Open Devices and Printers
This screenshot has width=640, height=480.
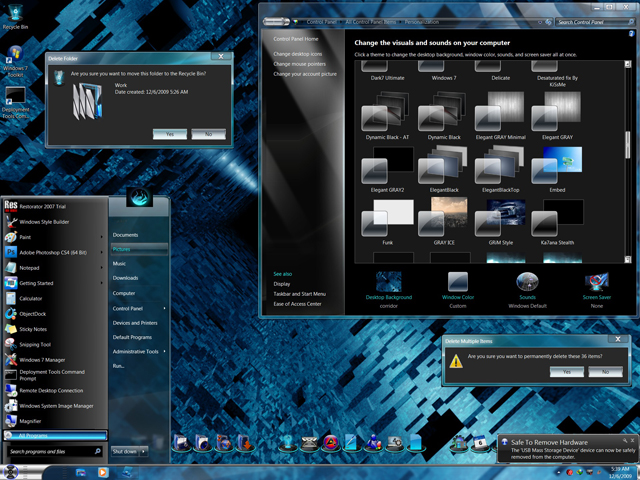pyautogui.click(x=139, y=322)
